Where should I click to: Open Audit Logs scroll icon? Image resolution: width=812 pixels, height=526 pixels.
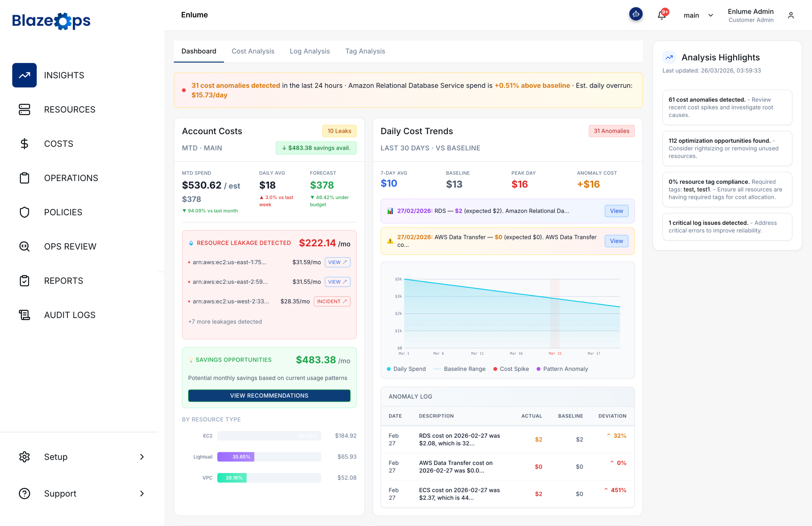[24, 315]
